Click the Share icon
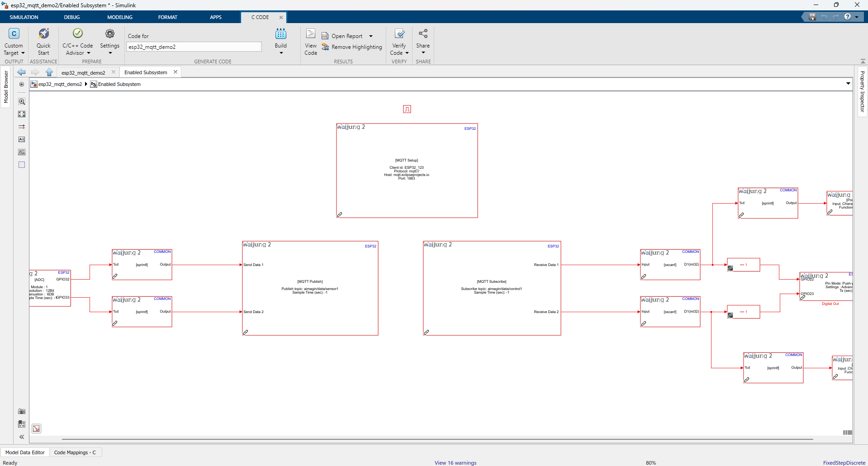The height and width of the screenshot is (466, 868). 423,33
